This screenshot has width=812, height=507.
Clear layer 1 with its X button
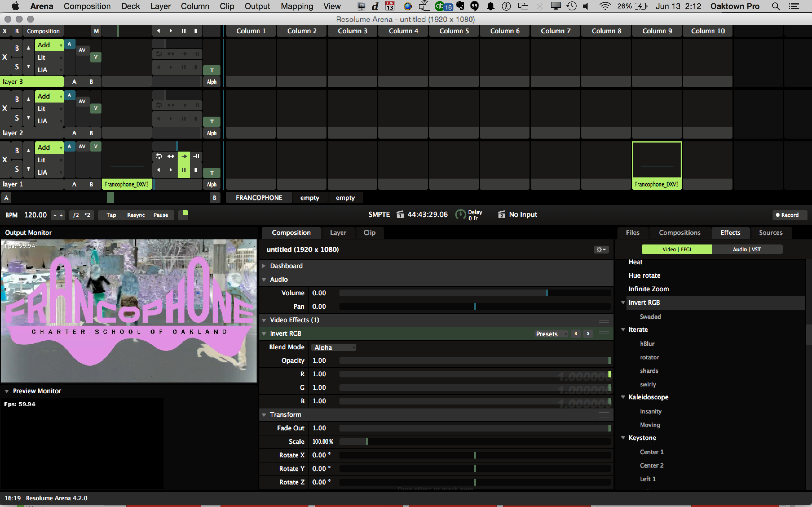coord(5,160)
